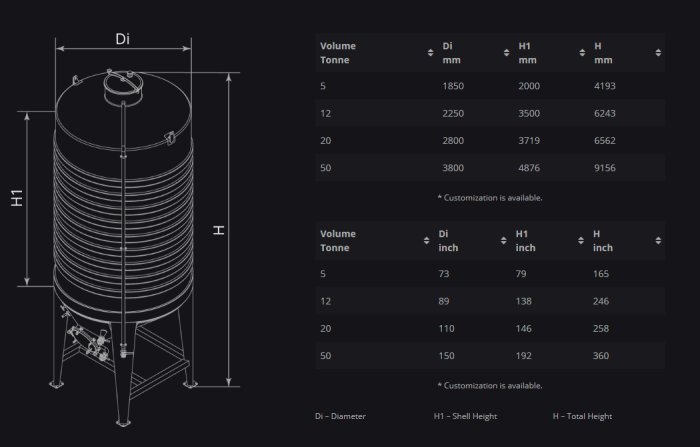This screenshot has height=447, width=700.
Task: Toggle sorting on the H inch column
Action: [658, 240]
